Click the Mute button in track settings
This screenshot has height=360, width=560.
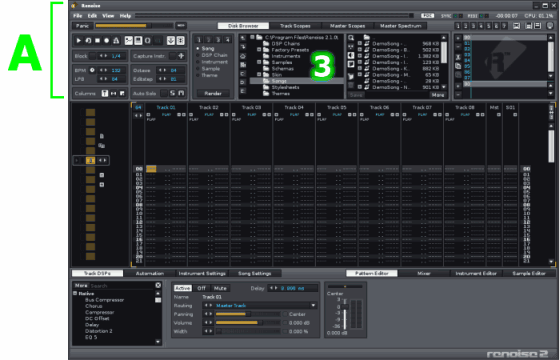(x=220, y=288)
